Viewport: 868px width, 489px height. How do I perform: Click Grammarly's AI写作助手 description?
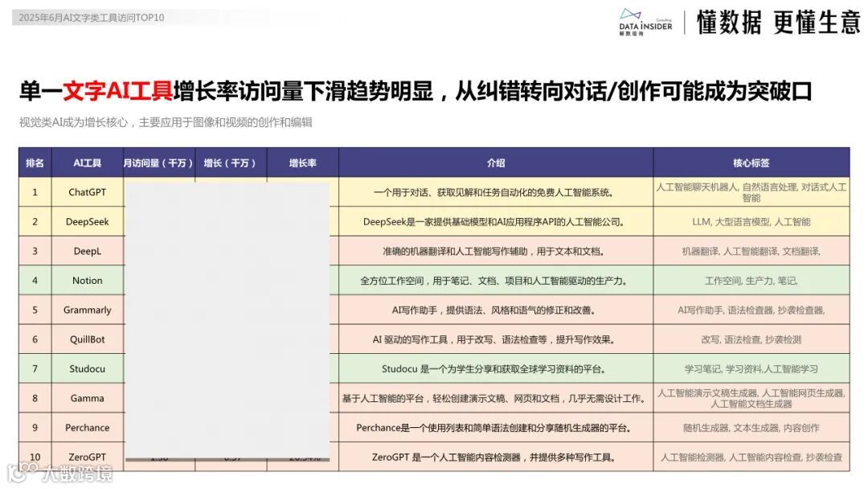point(493,310)
